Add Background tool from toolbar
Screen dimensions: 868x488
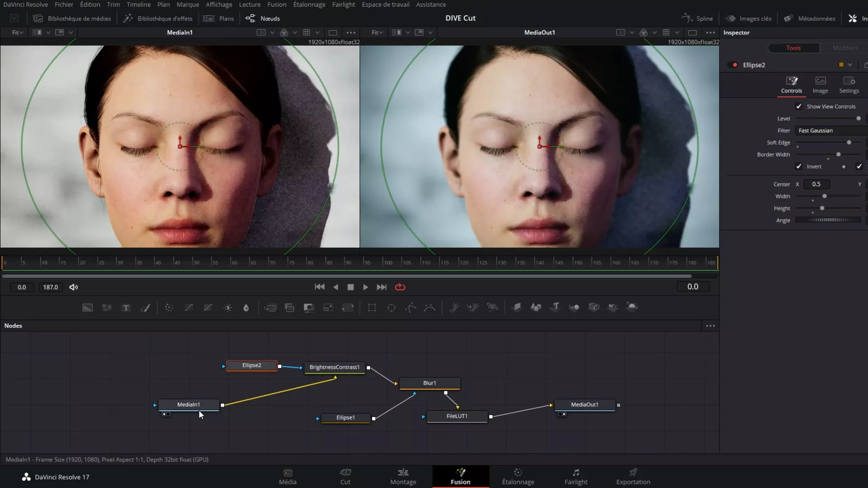tap(87, 308)
